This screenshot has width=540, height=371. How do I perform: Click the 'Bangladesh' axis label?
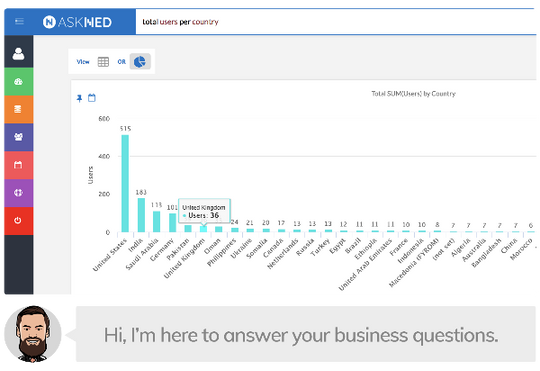click(486, 253)
